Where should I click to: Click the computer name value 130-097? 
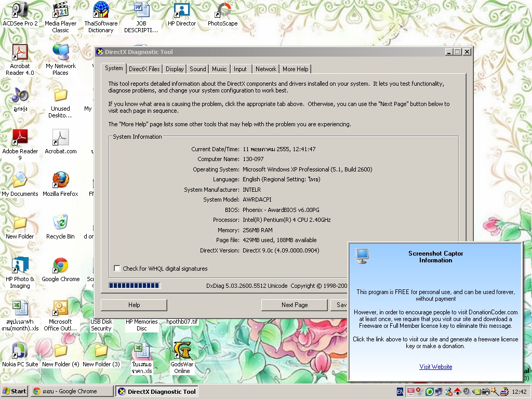tap(253, 159)
